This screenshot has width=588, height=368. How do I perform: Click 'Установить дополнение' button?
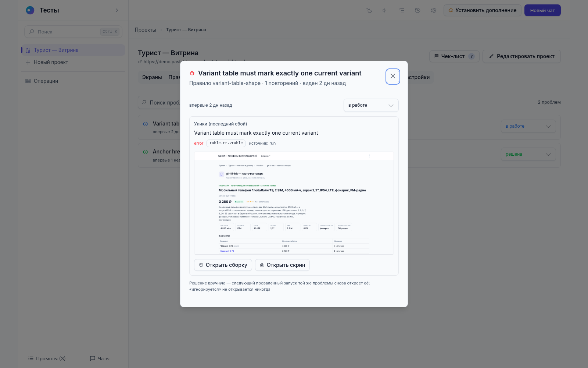(483, 10)
